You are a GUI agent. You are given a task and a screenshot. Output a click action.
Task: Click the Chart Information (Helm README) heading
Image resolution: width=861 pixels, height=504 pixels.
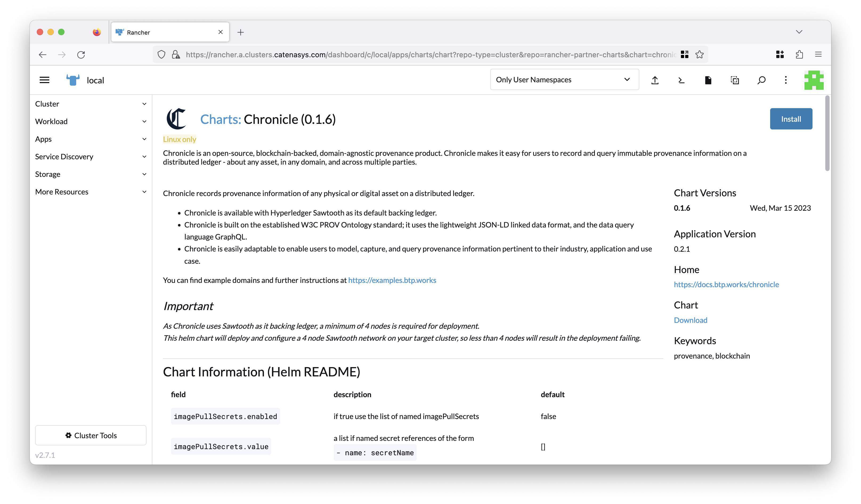point(261,372)
